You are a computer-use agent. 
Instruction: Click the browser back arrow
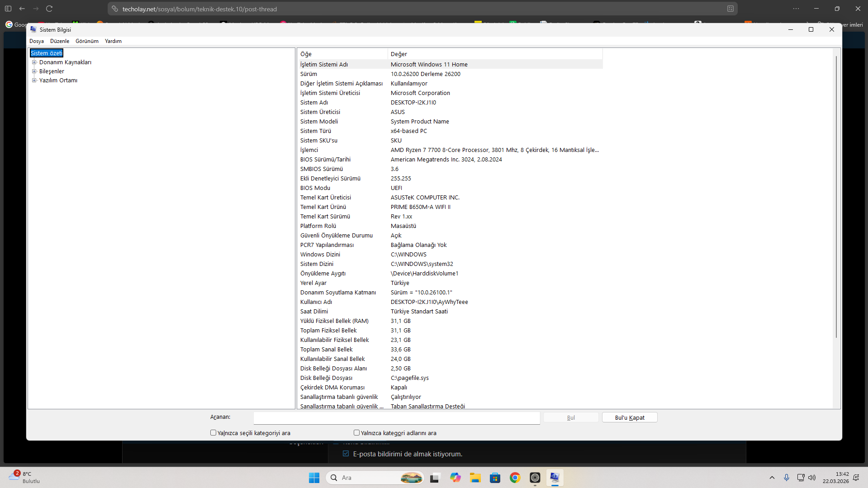pyautogui.click(x=22, y=9)
